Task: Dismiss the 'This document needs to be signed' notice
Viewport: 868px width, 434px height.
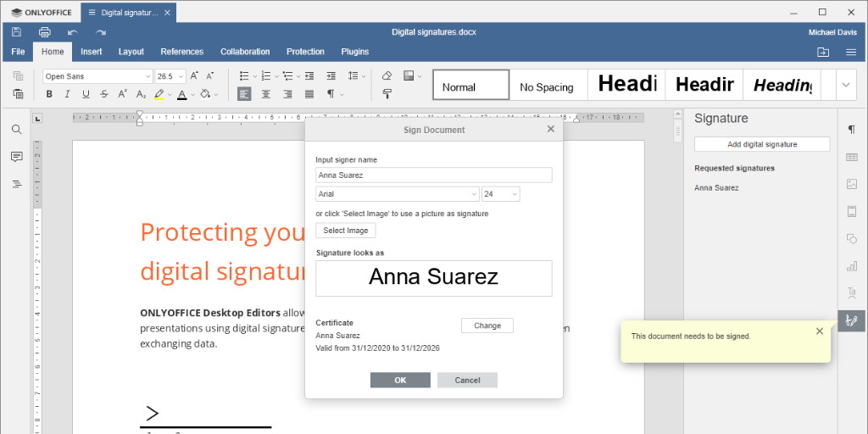Action: tap(820, 331)
